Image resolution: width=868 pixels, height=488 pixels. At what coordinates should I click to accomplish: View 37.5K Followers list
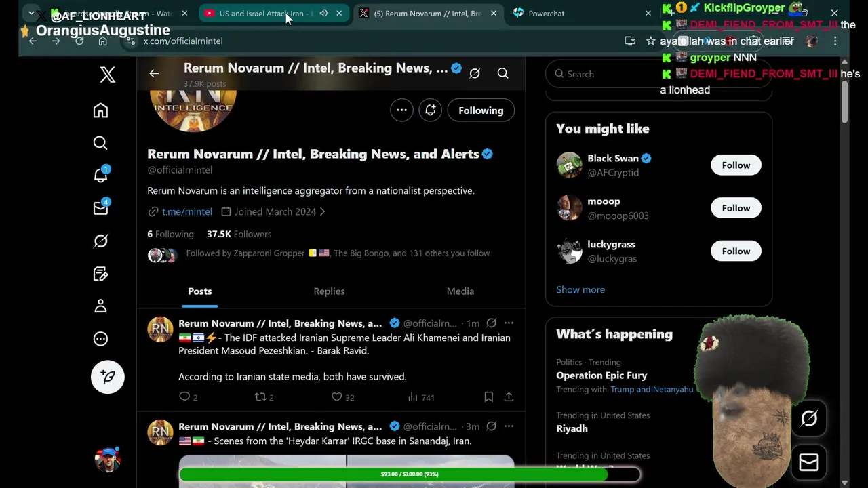(239, 234)
